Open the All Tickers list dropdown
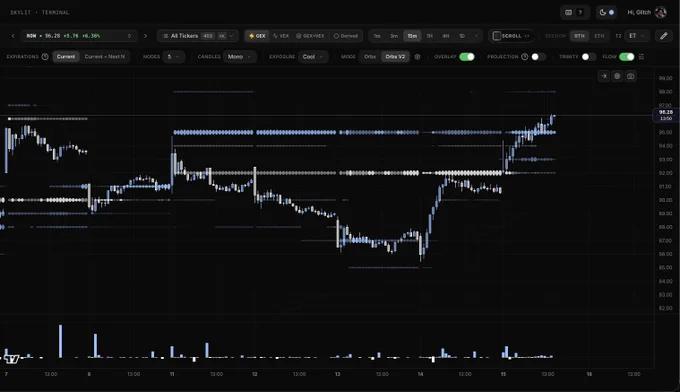 click(198, 36)
